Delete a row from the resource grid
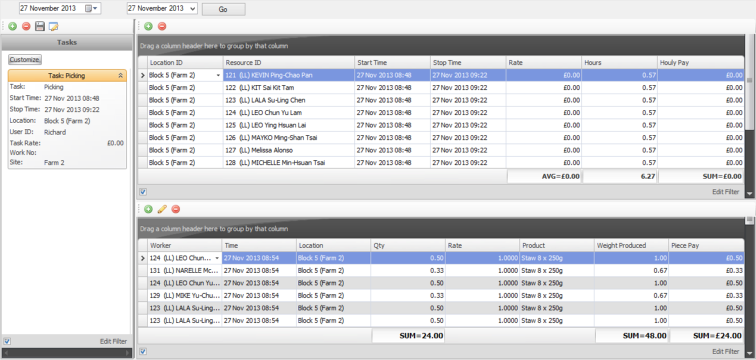This screenshot has height=360, width=756. point(162,27)
